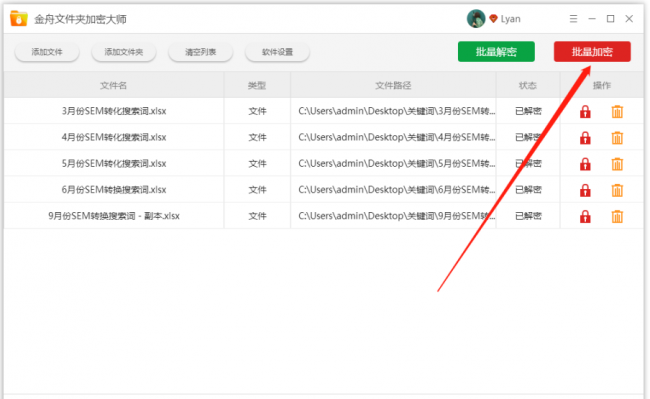Click the 文件 type cell in 9月份 row
650x399 pixels.
(257, 216)
